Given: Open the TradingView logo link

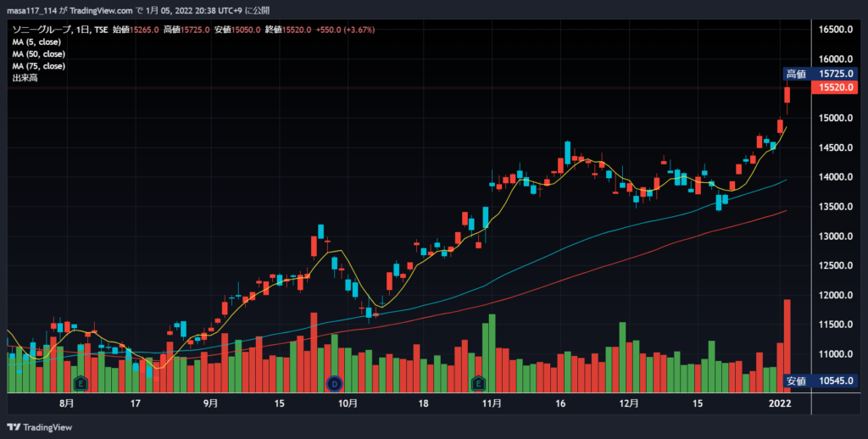Looking at the screenshot, I should [39, 427].
